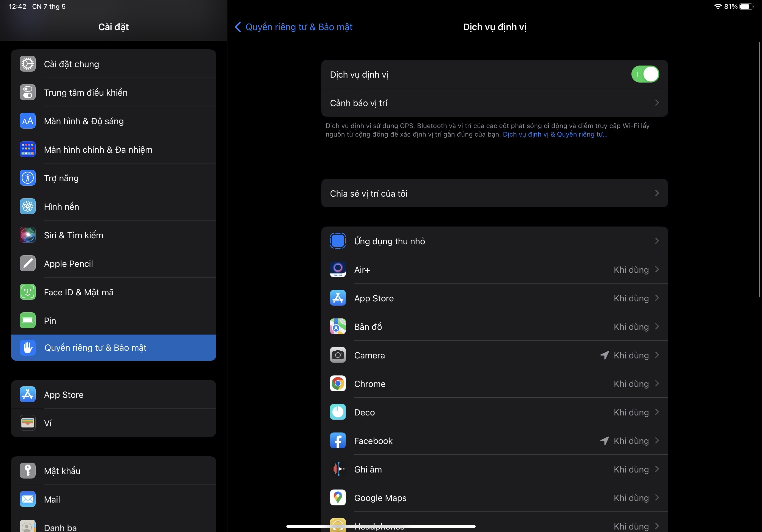Open Chia sẻ vị trí của tôi
The width and height of the screenshot is (762, 532).
point(494,194)
